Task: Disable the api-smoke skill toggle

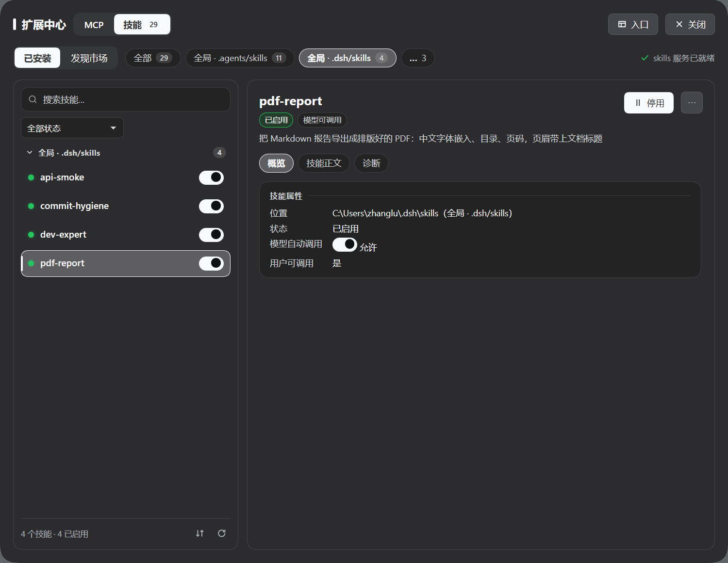Action: (211, 177)
